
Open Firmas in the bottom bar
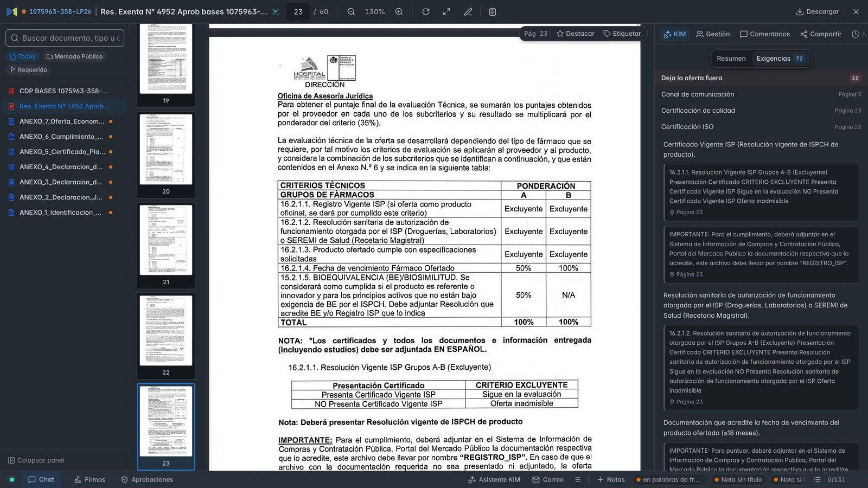[x=90, y=479]
